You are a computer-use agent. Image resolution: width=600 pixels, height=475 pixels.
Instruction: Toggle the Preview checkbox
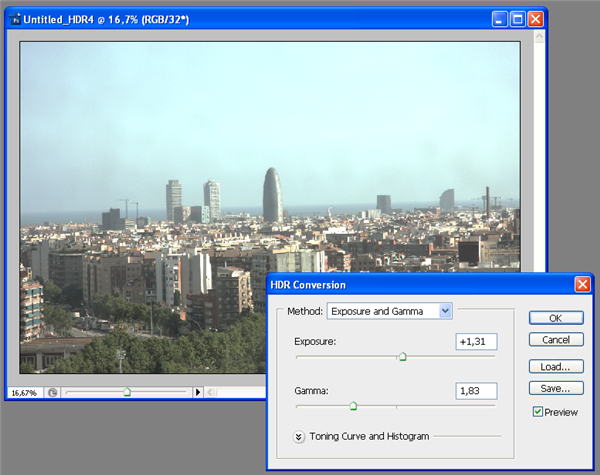tap(538, 412)
